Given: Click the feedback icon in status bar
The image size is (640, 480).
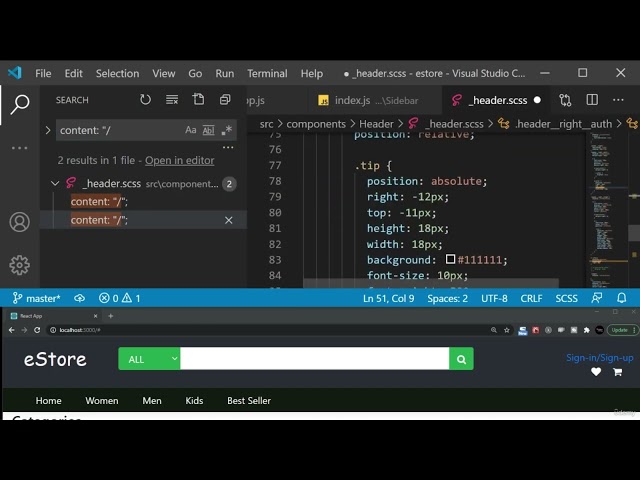Looking at the screenshot, I should coord(597,298).
